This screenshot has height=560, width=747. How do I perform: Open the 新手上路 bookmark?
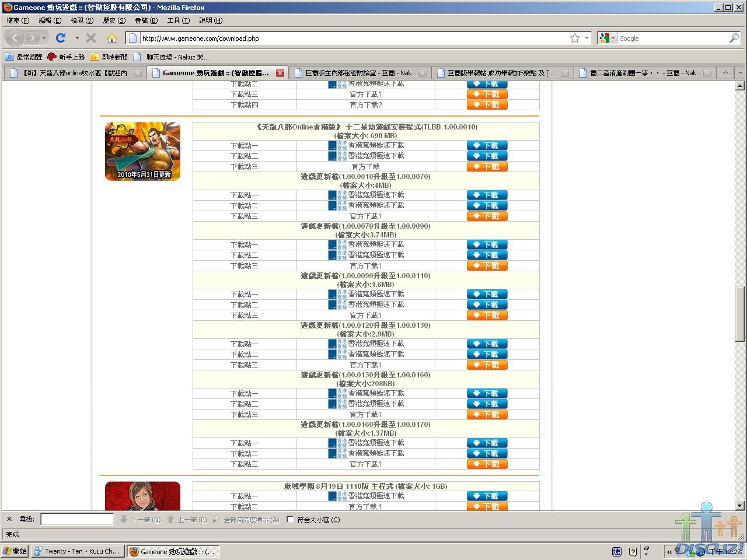click(x=66, y=57)
